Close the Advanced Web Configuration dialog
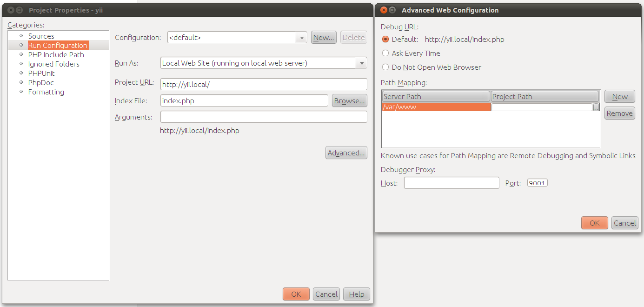The width and height of the screenshot is (644, 307). tap(384, 10)
